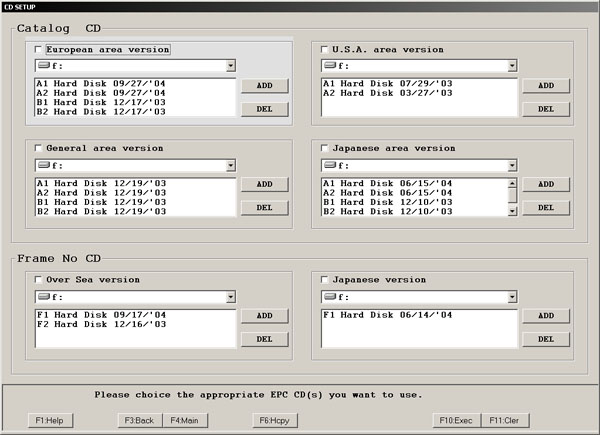This screenshot has height=435, width=600.
Task: Click the F3:Back button
Action: tap(139, 421)
